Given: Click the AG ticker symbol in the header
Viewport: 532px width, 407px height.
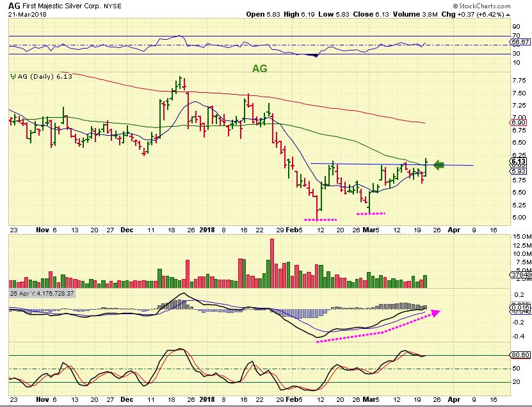Looking at the screenshot, I should pyautogui.click(x=14, y=6).
